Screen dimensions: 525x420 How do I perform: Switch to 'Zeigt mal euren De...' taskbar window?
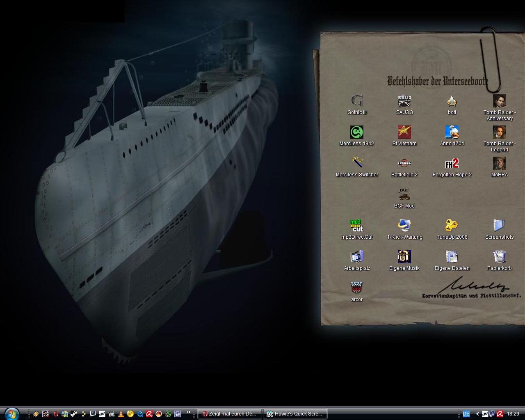pyautogui.click(x=230, y=414)
